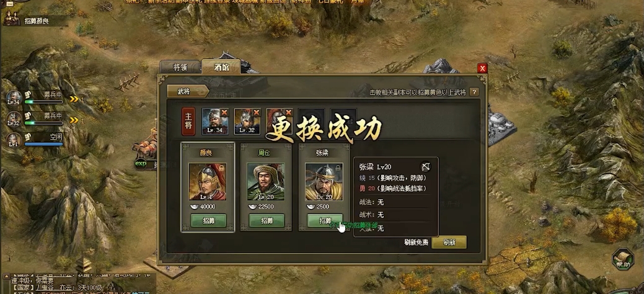Click the exp icon on the map
The image size is (644, 294).
[141, 164]
